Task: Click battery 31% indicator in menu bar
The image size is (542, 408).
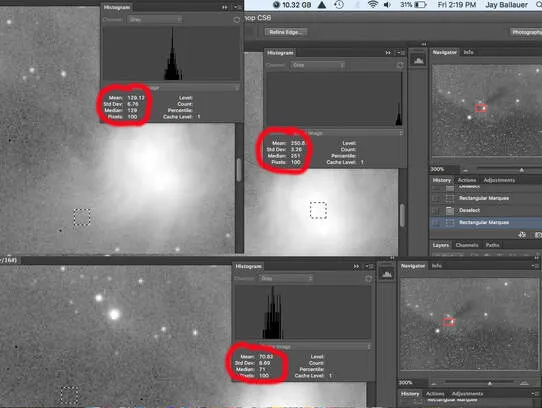Action: (413, 5)
